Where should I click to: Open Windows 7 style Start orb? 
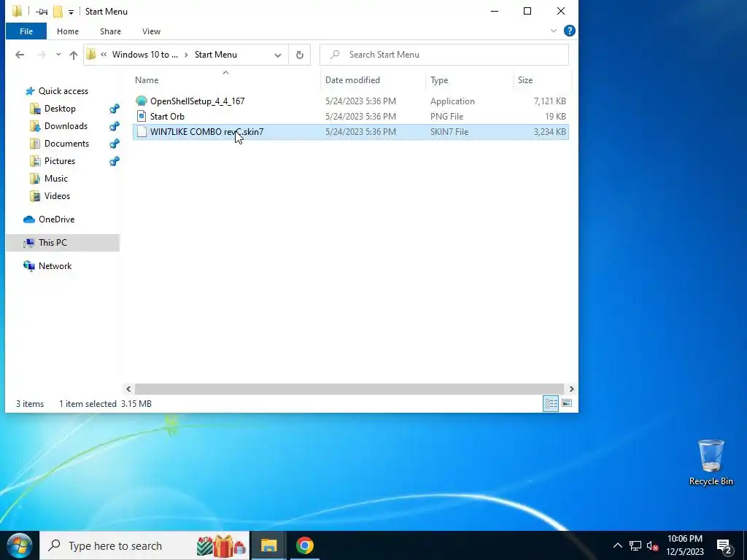coord(19,545)
